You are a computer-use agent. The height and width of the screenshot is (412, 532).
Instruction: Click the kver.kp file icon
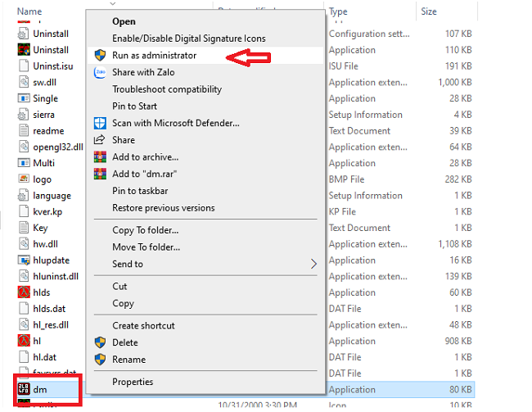(x=24, y=211)
